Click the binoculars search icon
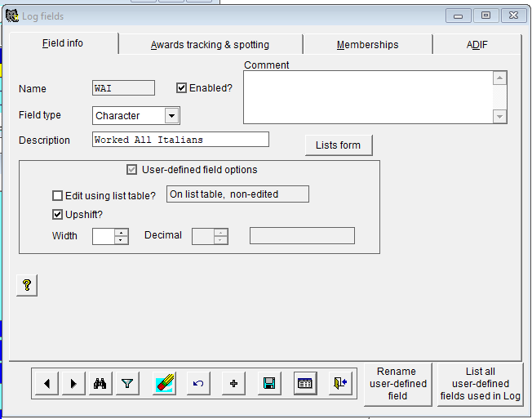 click(x=101, y=383)
